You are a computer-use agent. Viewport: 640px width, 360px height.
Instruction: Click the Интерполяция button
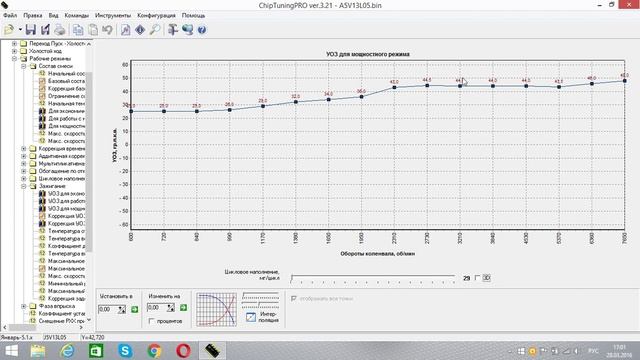point(262,316)
